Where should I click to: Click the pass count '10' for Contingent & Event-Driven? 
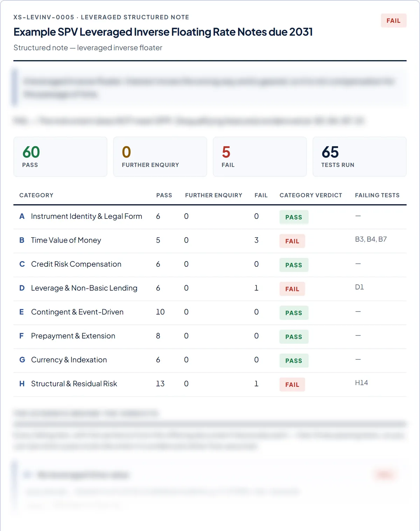point(160,312)
